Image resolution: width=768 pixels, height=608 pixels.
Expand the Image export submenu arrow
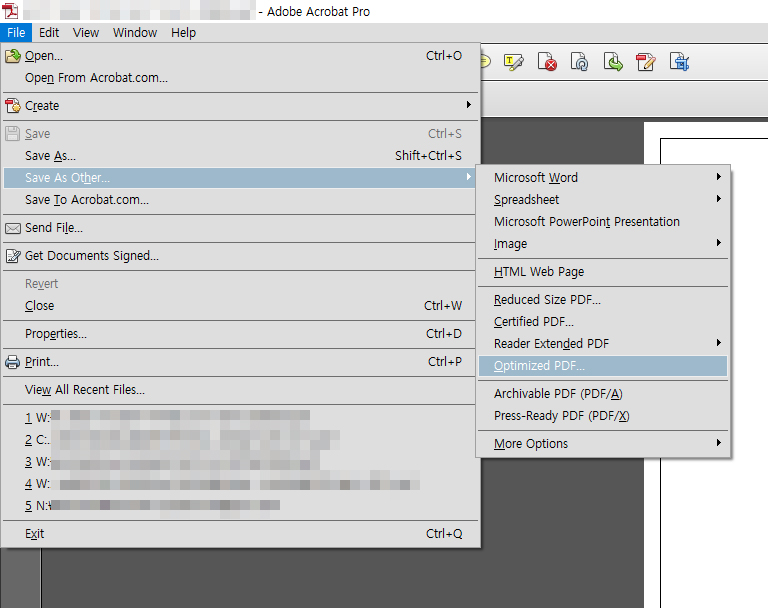pyautogui.click(x=719, y=244)
